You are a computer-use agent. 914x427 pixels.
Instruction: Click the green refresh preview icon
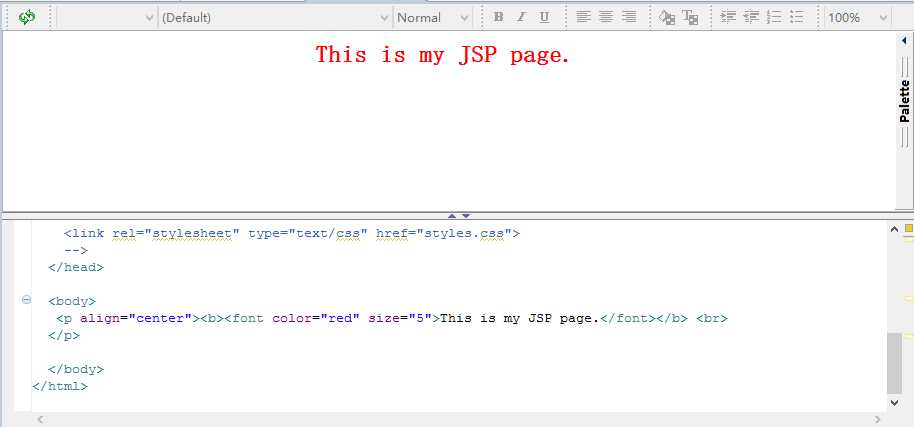click(27, 17)
